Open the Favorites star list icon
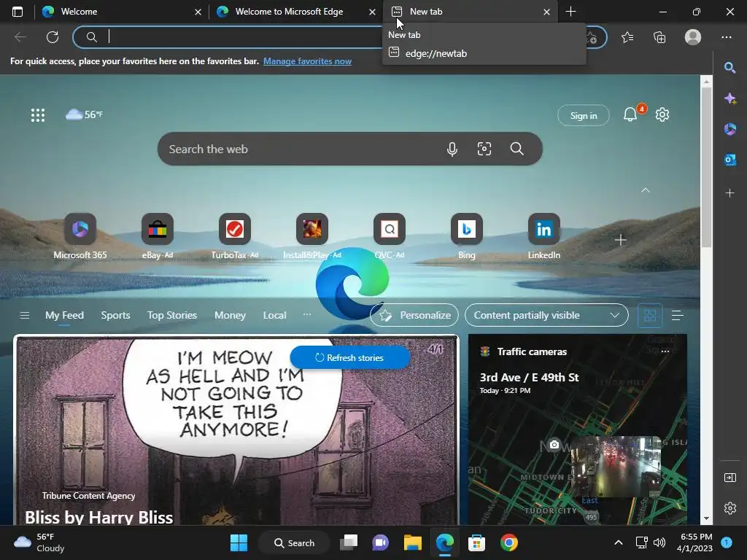Viewport: 747px width, 560px height. click(627, 37)
